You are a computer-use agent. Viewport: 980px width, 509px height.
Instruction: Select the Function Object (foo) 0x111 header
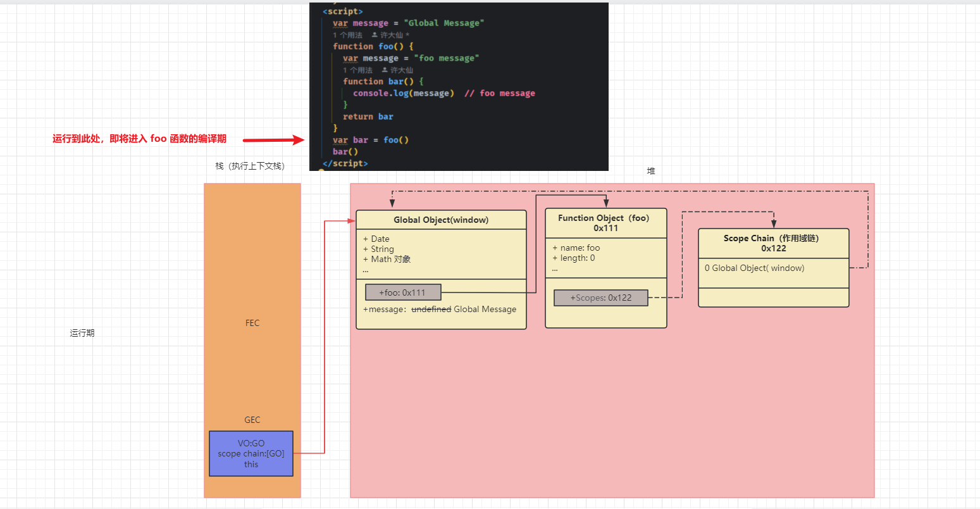[x=605, y=223]
